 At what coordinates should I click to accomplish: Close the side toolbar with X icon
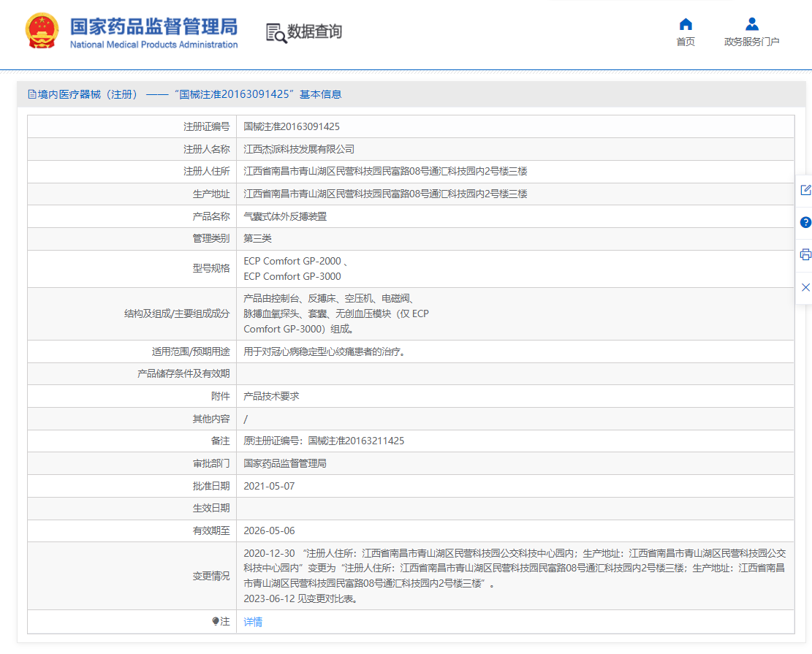point(805,287)
